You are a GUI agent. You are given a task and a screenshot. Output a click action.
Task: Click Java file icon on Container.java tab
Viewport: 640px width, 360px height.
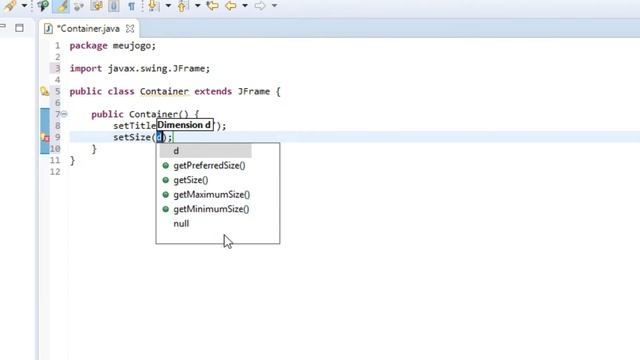point(48,29)
